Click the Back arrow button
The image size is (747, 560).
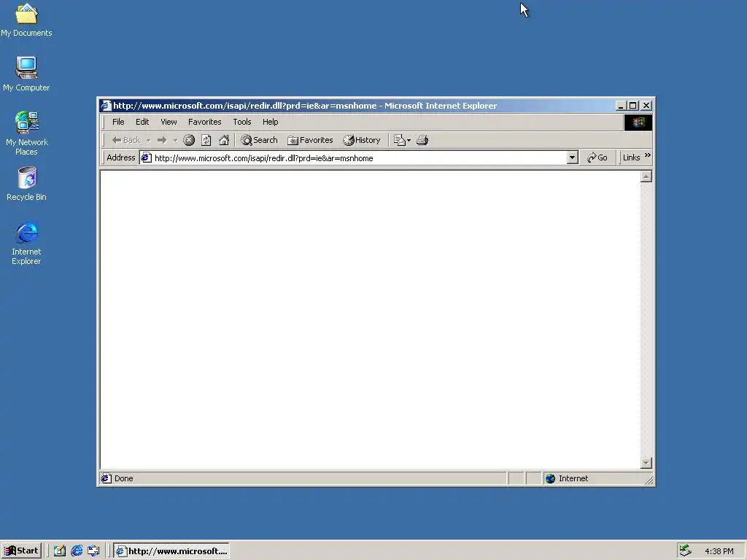tap(125, 140)
